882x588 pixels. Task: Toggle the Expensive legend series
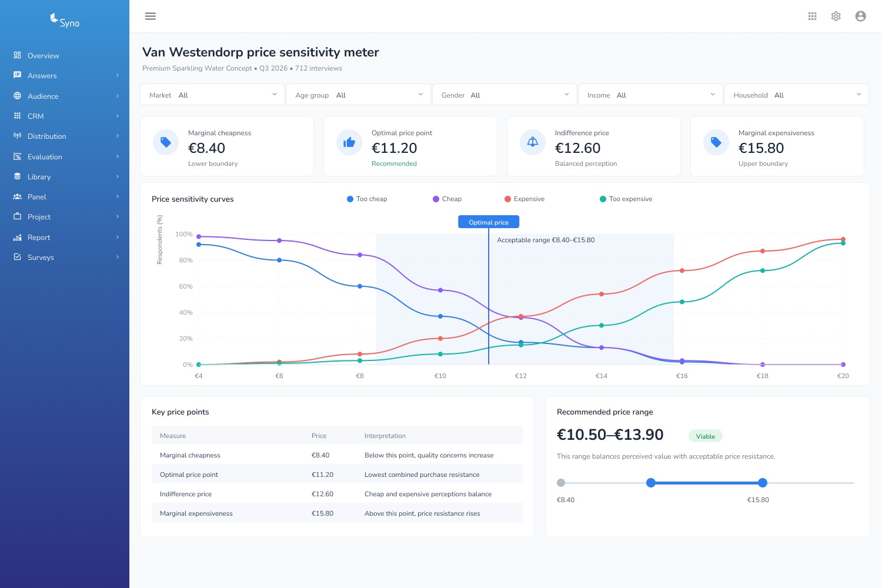point(524,199)
